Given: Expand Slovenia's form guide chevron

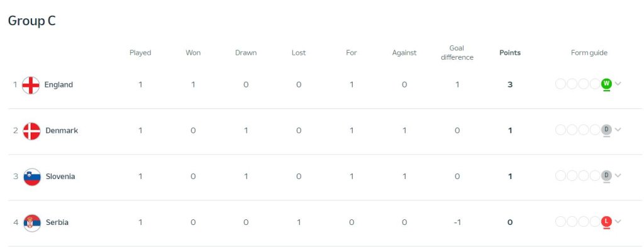Looking at the screenshot, I should point(618,176).
